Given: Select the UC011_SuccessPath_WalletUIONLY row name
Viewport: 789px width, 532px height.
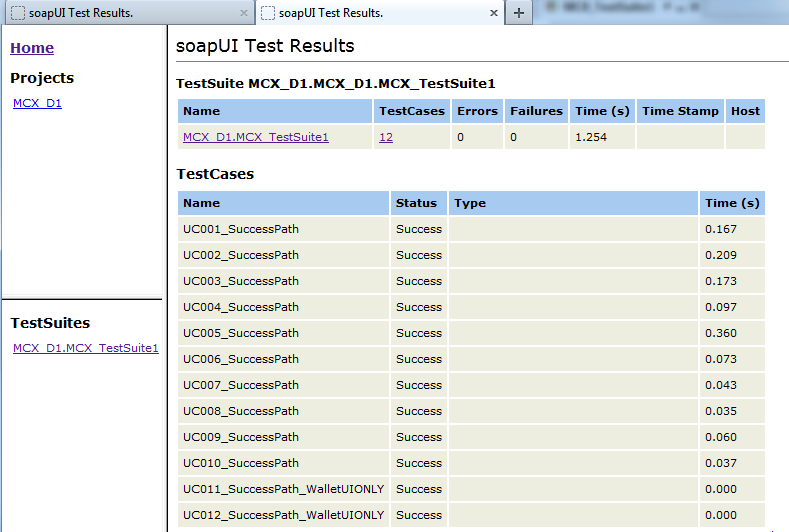Looking at the screenshot, I should tap(283, 489).
